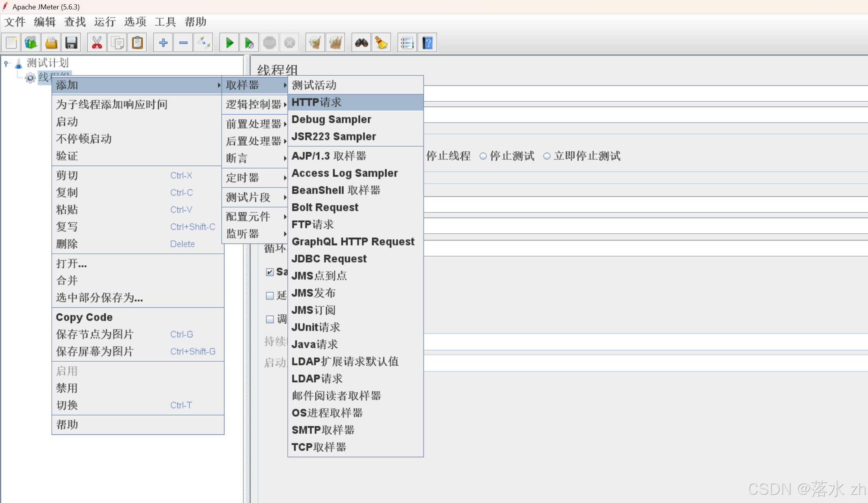
Task: Click the Cut scissors icon
Action: pos(97,43)
